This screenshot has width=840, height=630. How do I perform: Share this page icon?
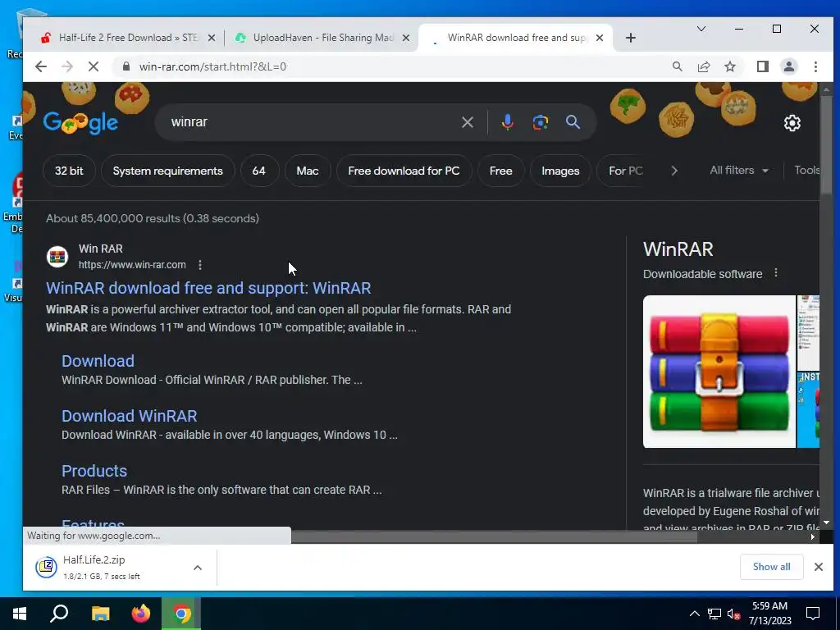click(703, 66)
